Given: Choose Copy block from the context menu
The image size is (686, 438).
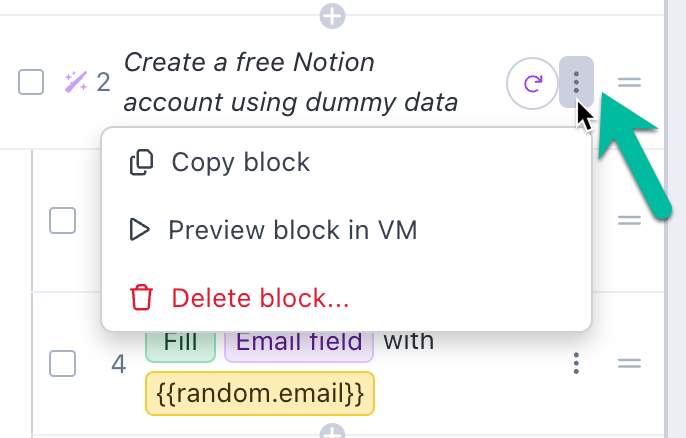Looking at the screenshot, I should coord(241,162).
